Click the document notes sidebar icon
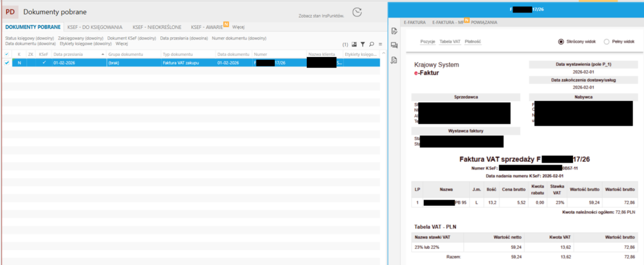This screenshot has width=644, height=265. pyautogui.click(x=394, y=60)
